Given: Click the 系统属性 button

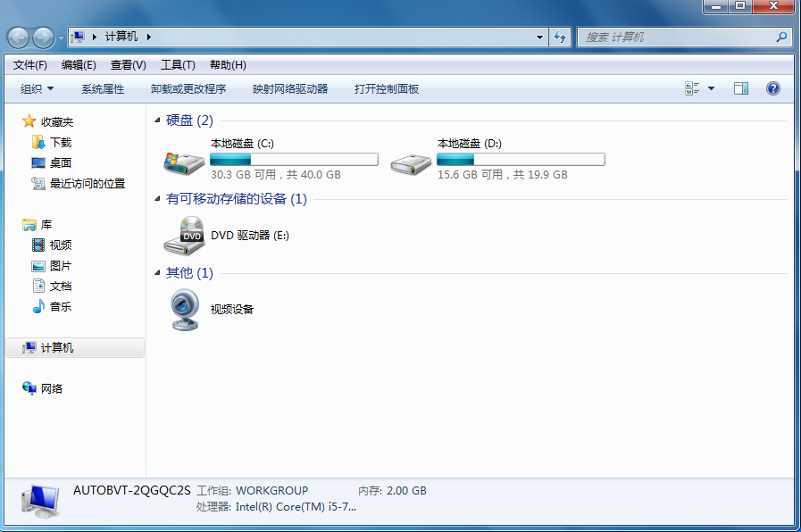Looking at the screenshot, I should (103, 89).
